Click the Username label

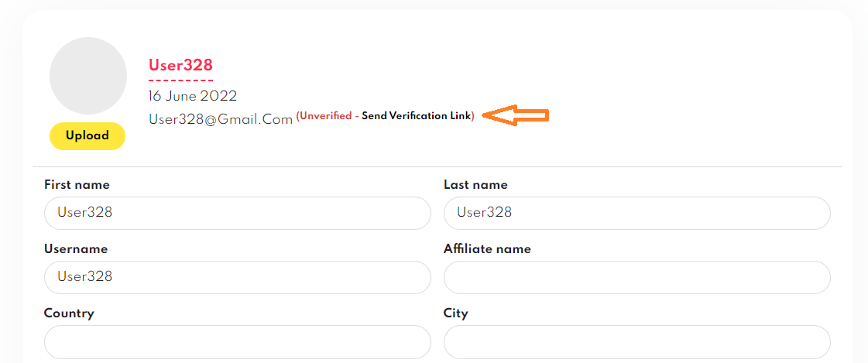[x=76, y=249]
